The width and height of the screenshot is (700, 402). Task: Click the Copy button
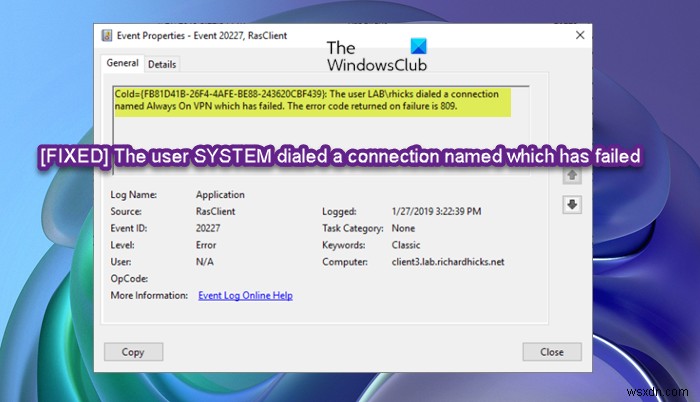(x=133, y=352)
